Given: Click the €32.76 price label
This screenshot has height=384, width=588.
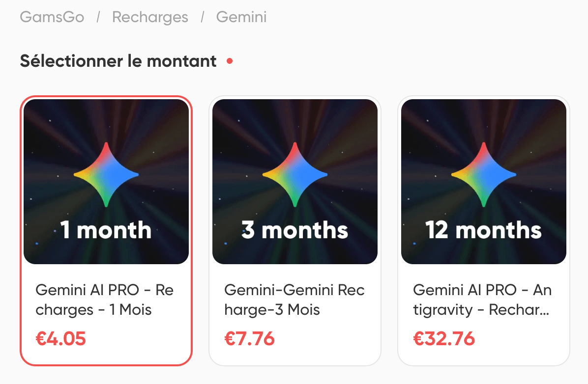Looking at the screenshot, I should pyautogui.click(x=444, y=339).
